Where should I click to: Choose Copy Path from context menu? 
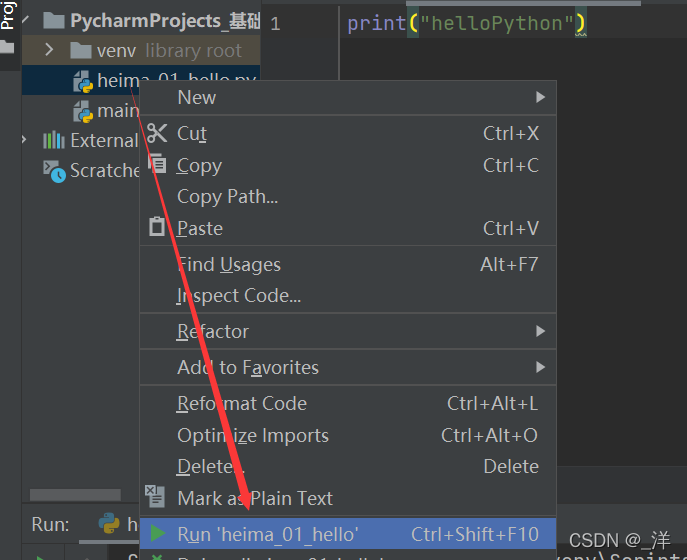click(227, 197)
